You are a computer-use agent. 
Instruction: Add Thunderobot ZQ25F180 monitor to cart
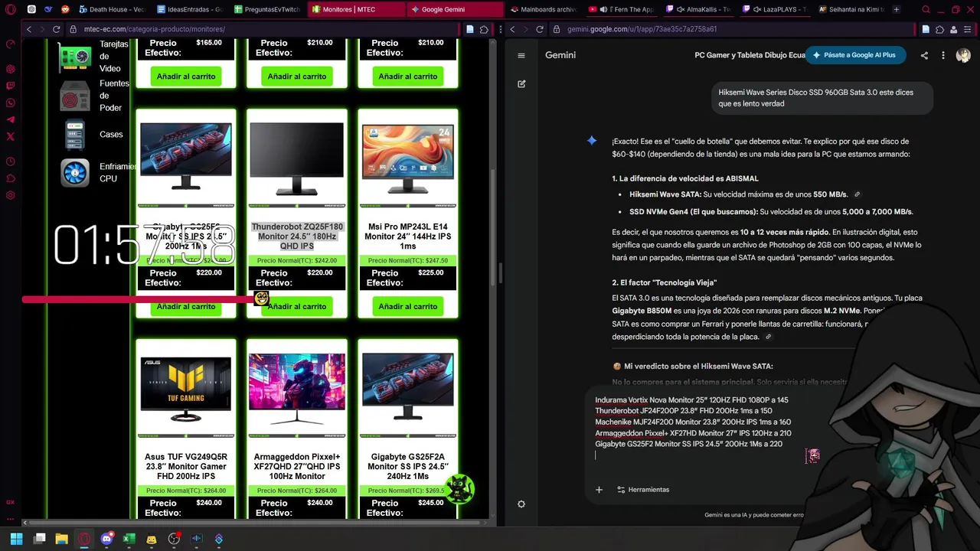(x=297, y=306)
